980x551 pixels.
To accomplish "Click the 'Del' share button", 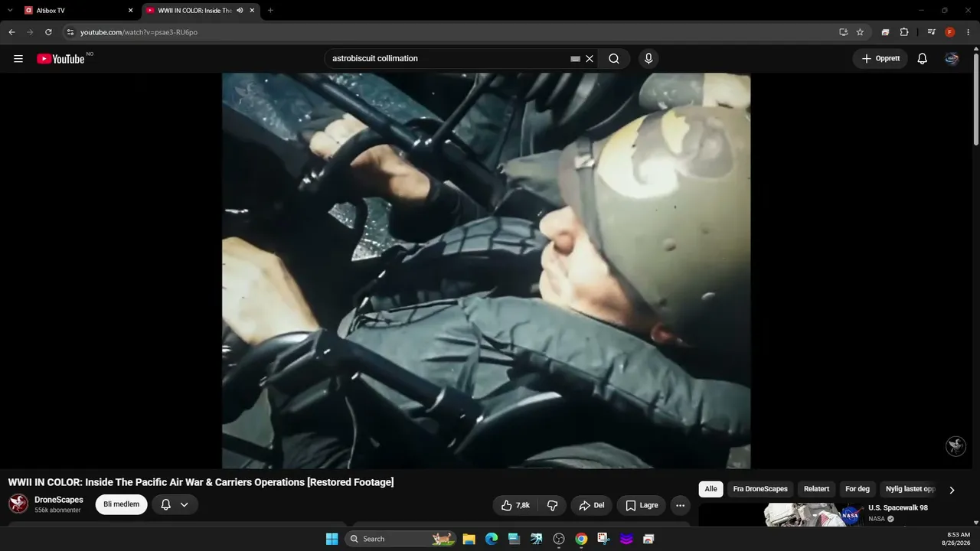I will click(591, 505).
